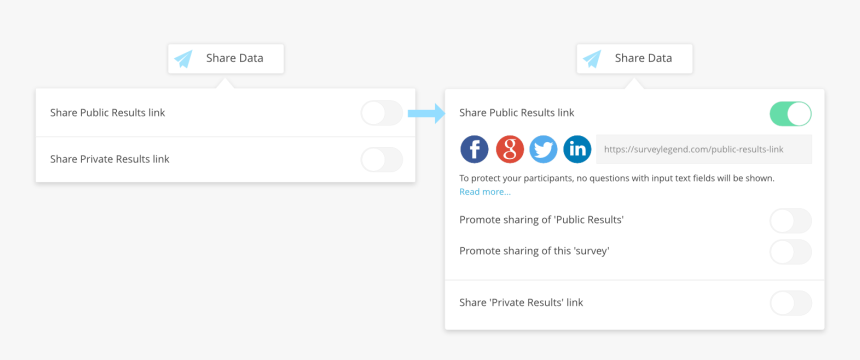
Task: Follow the Read more... link
Action: (485, 192)
